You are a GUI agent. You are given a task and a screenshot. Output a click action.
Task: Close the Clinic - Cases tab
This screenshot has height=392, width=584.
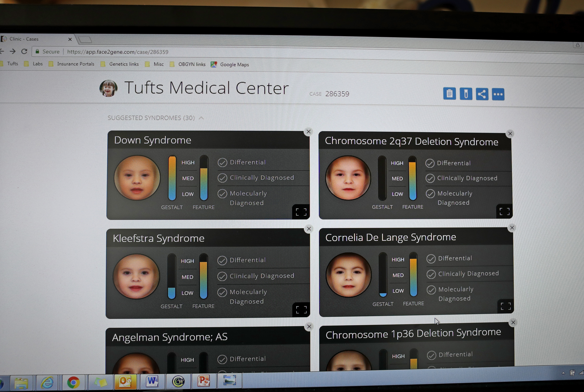coord(70,39)
